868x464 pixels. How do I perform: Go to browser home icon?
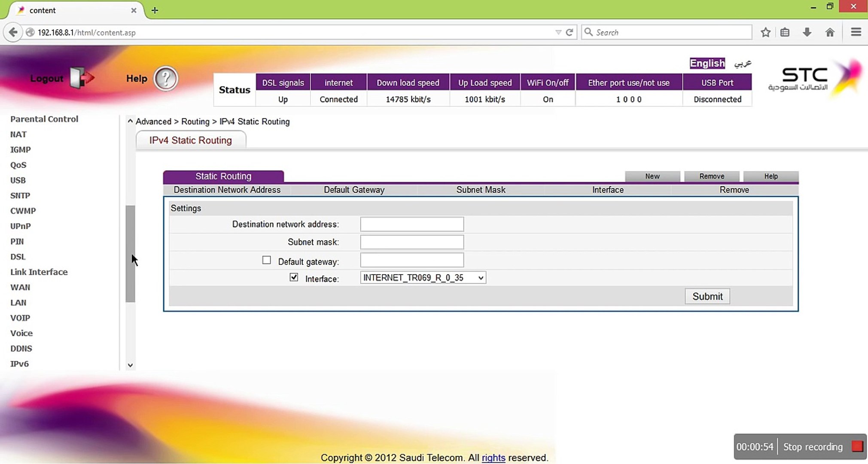click(830, 32)
